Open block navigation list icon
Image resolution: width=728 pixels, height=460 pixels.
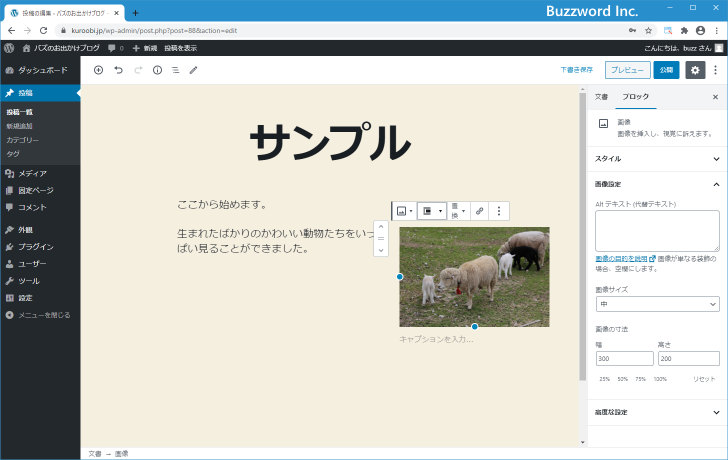click(x=175, y=70)
